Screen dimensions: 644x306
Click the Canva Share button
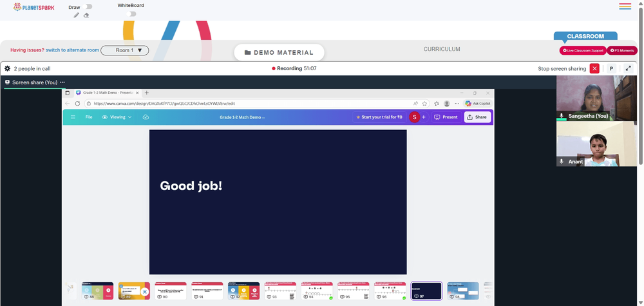pyautogui.click(x=477, y=117)
